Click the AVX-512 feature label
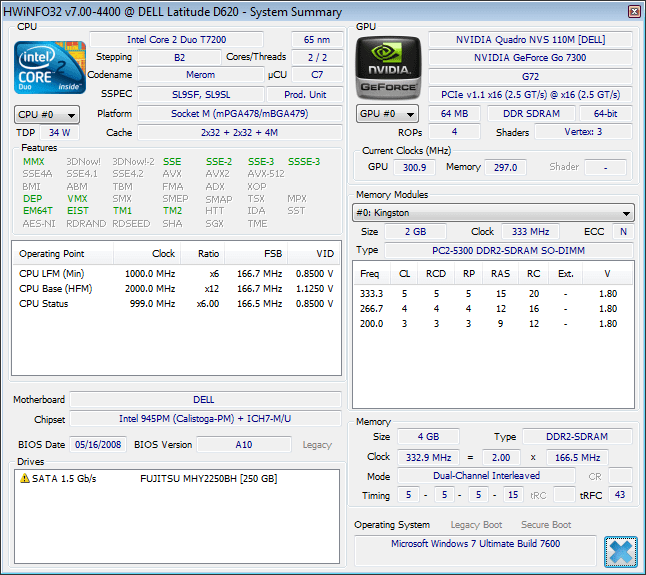 pyautogui.click(x=266, y=174)
